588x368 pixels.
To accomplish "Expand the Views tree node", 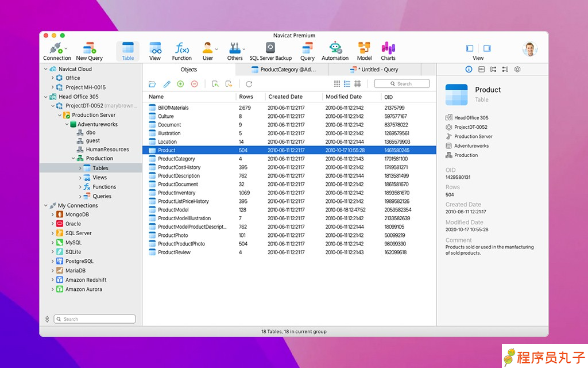I will [80, 178].
